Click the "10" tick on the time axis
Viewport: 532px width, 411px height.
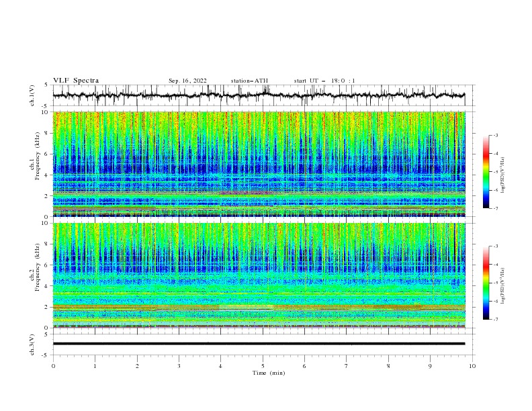coord(472,366)
